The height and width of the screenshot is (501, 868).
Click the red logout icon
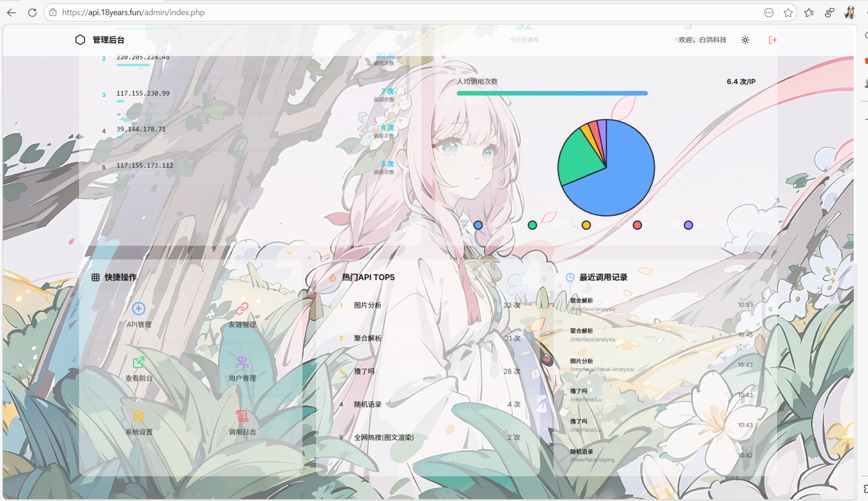772,40
